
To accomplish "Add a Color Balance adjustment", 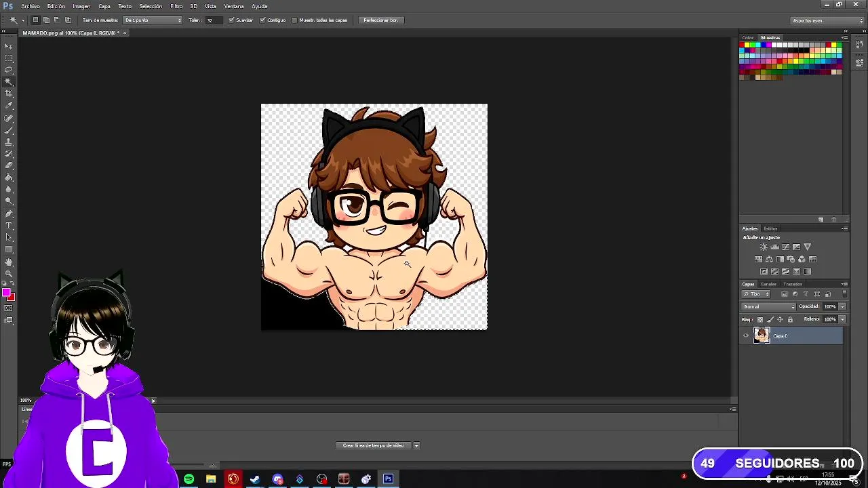I will point(769,259).
